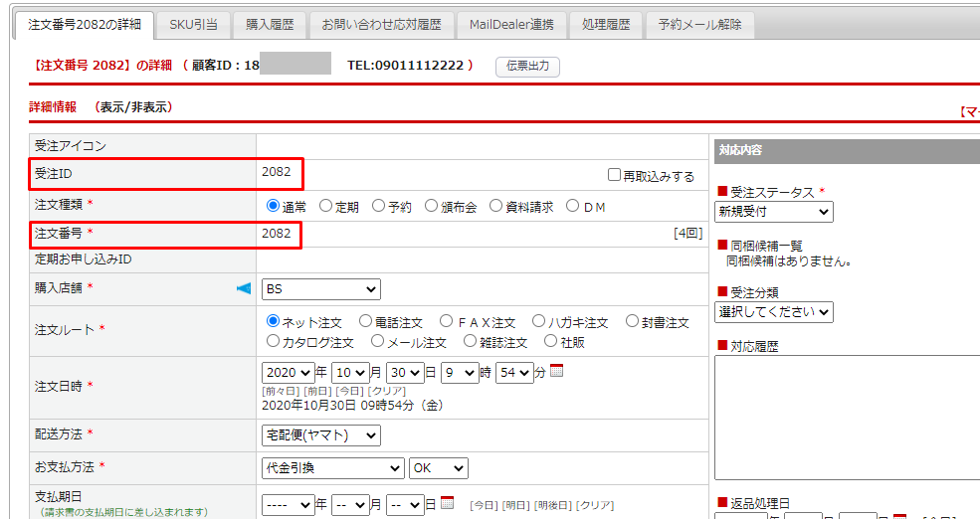This screenshot has width=980, height=519.
Task: Open the payment due year dropdown
Action: 289,505
